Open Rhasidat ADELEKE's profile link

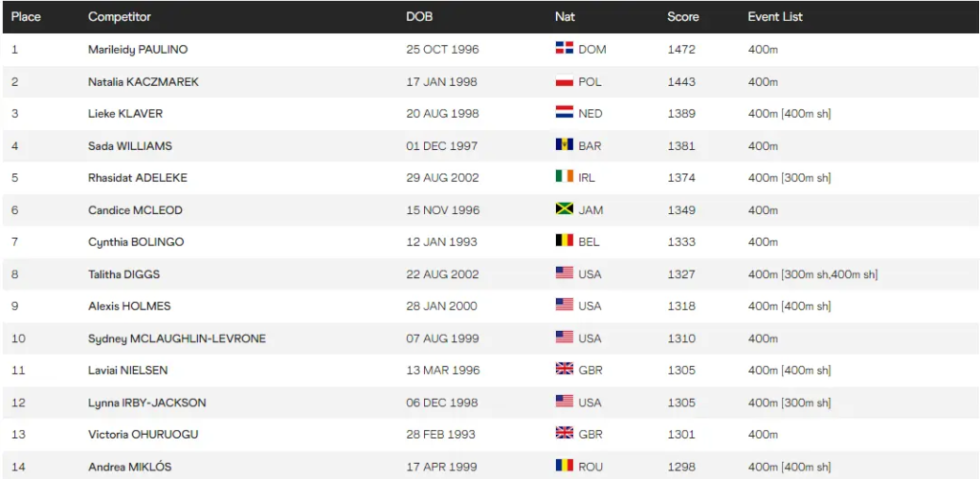(136, 177)
